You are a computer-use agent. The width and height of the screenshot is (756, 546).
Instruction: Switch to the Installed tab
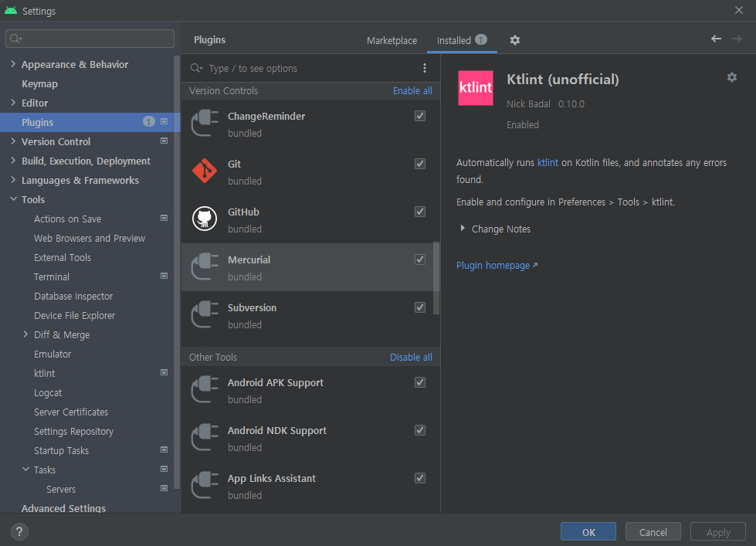[x=462, y=40]
